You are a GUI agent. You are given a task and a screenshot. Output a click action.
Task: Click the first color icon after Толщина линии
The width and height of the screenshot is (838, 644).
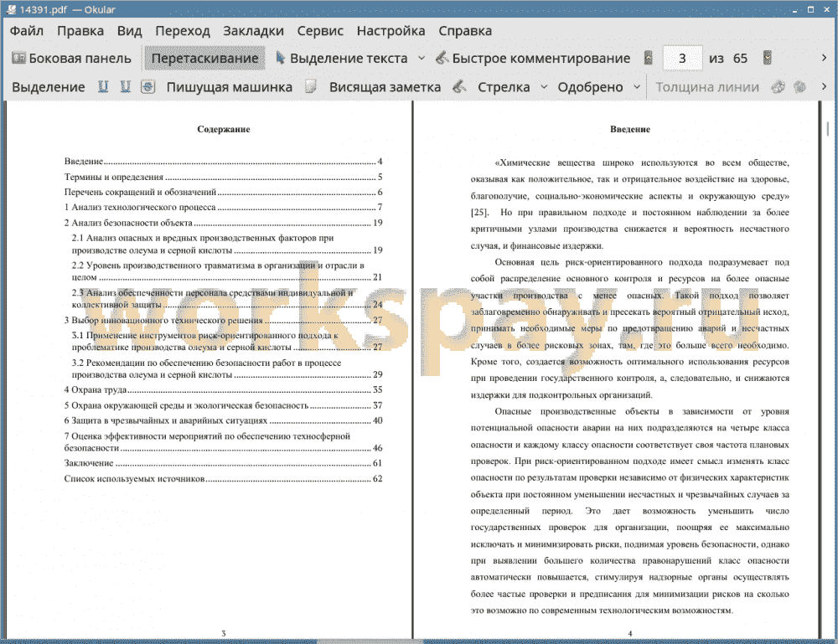tap(779, 86)
